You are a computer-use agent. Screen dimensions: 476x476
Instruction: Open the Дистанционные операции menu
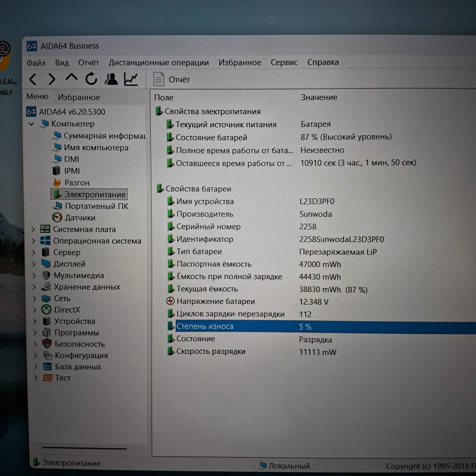tap(159, 62)
